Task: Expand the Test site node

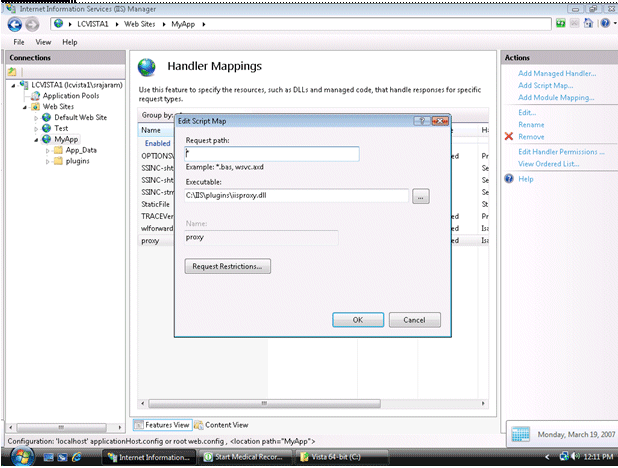Action: [36, 129]
